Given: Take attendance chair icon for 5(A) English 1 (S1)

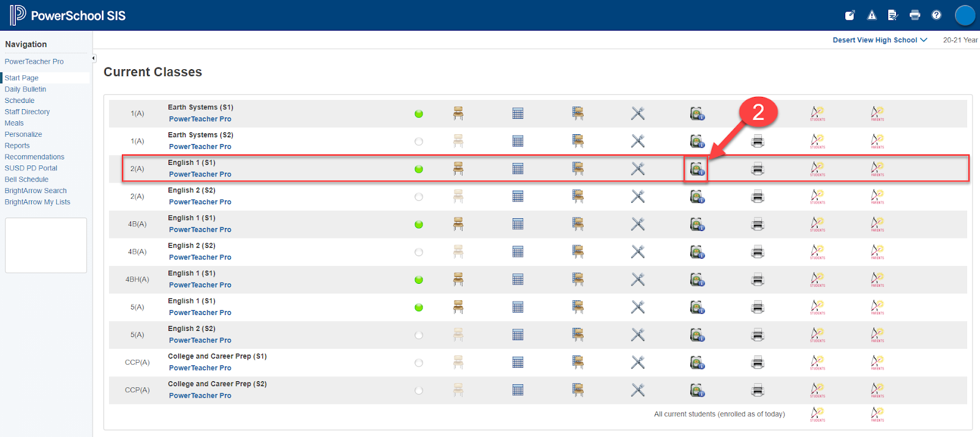Looking at the screenshot, I should [x=458, y=307].
